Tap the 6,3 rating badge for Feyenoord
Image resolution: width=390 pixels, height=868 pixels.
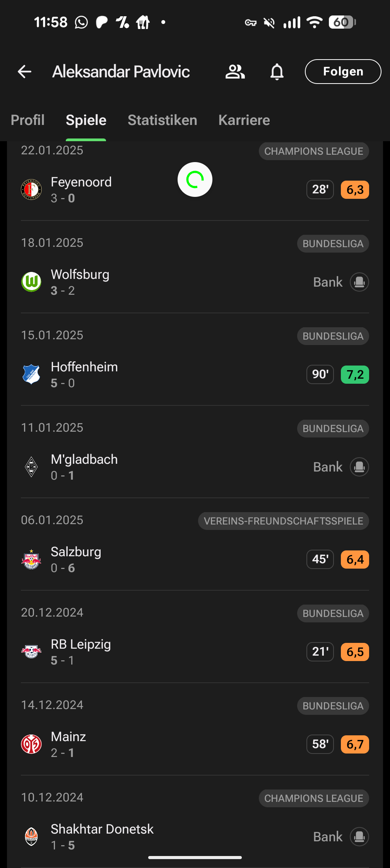click(x=355, y=190)
